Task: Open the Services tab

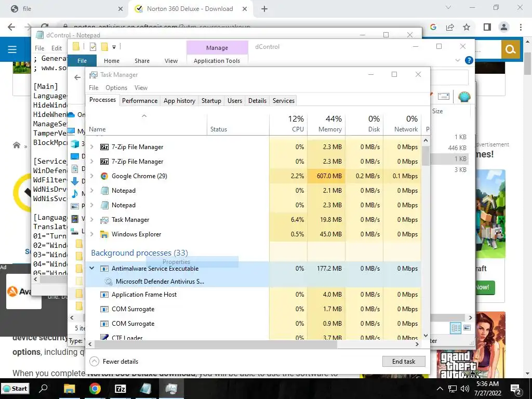Action: [x=284, y=101]
